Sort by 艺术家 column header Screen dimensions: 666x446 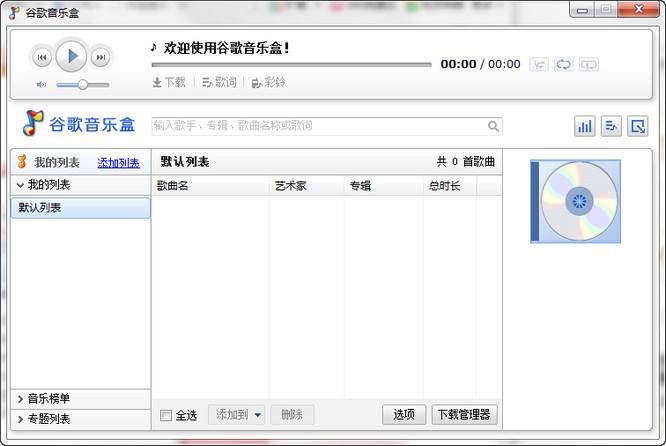307,186
